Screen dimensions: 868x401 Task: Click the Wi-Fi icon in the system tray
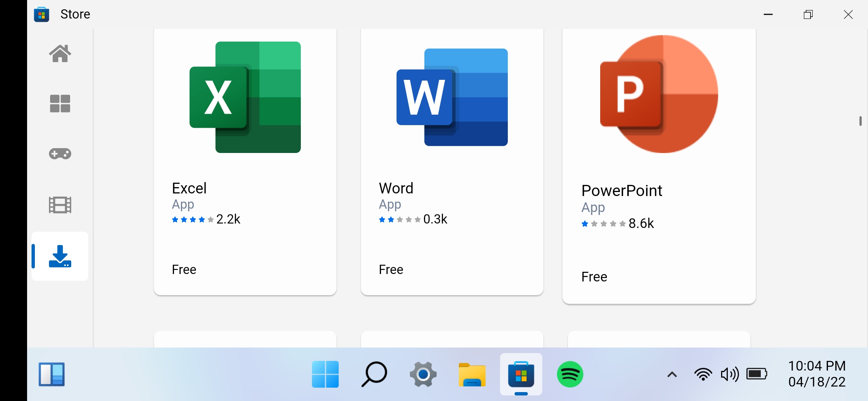coord(703,375)
